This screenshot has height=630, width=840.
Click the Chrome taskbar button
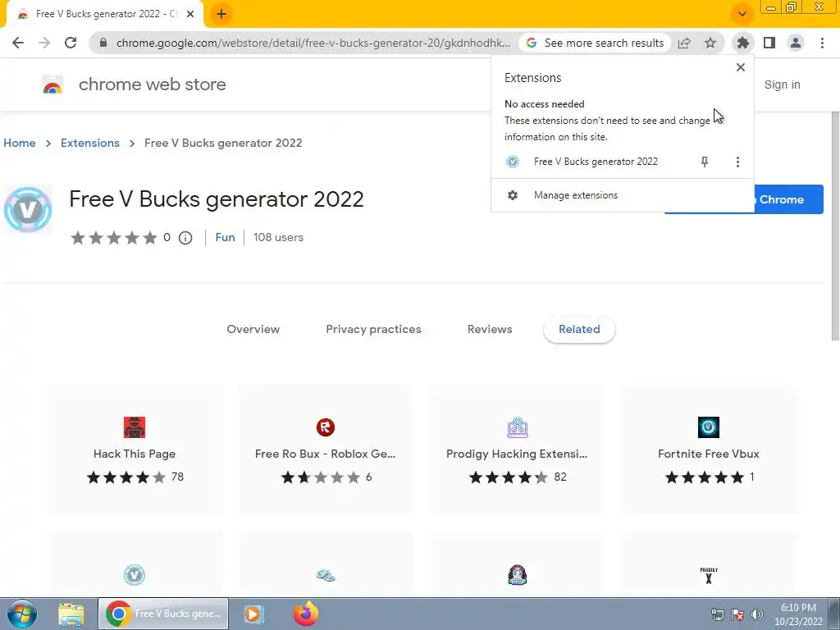point(163,614)
